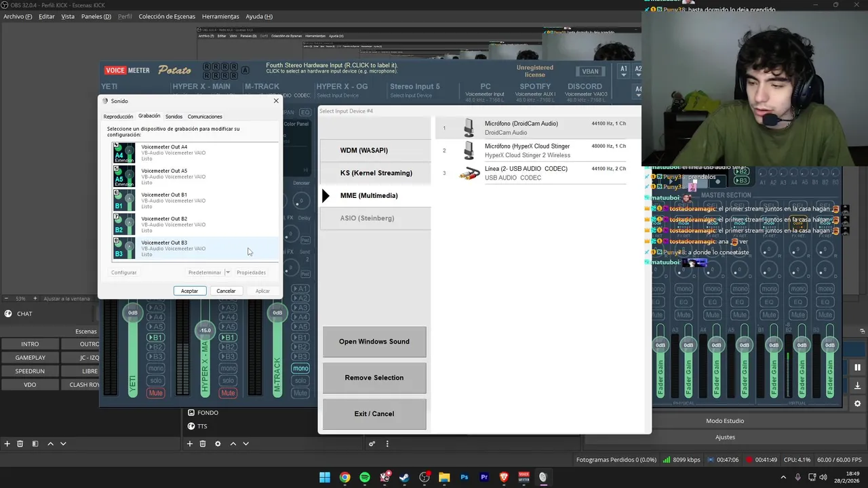The height and width of the screenshot is (488, 868).
Task: Click the FONDO image source icon
Action: click(191, 413)
